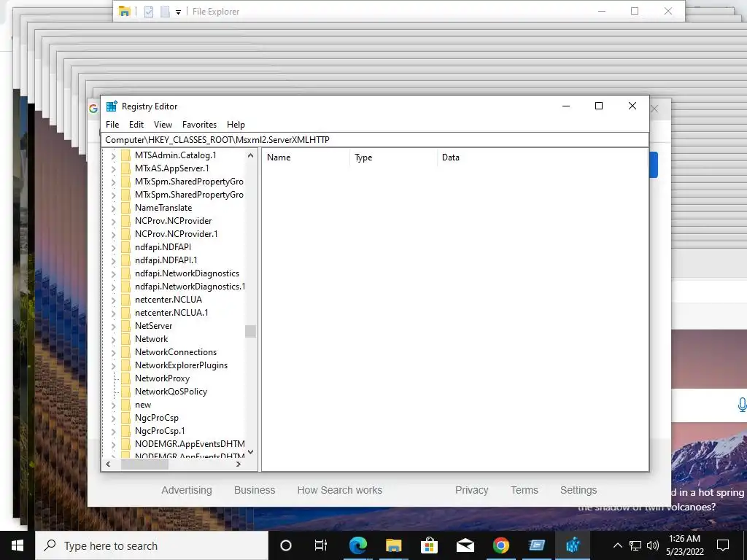Open File Explorer from taskbar
747x560 pixels.
click(x=393, y=545)
